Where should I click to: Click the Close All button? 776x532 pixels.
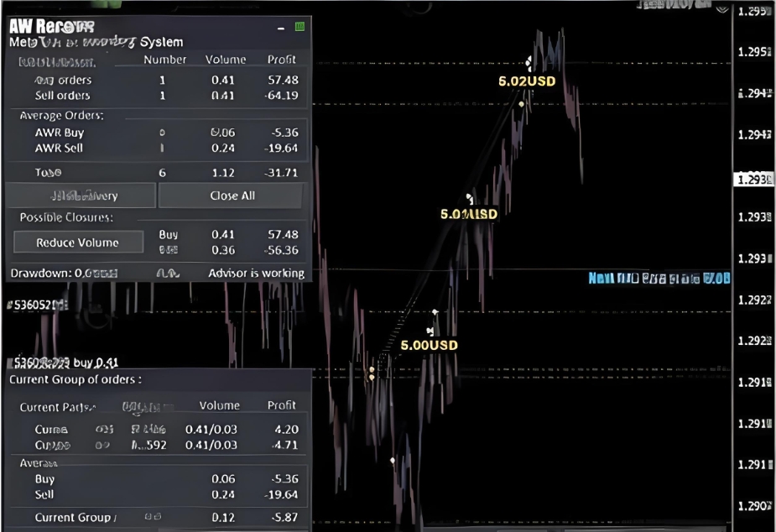pos(232,196)
